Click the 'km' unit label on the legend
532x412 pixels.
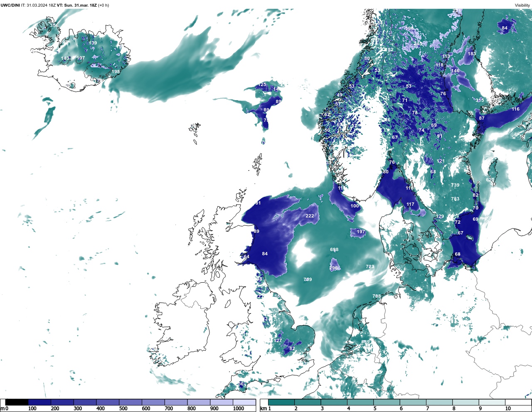(x=263, y=409)
